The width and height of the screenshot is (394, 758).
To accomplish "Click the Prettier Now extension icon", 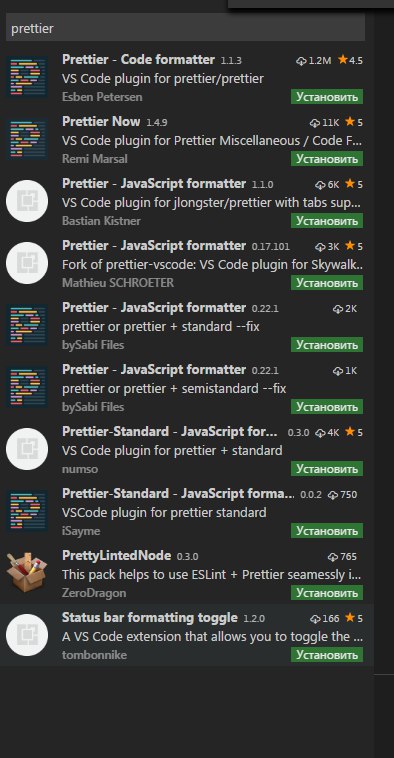I will 27,139.
